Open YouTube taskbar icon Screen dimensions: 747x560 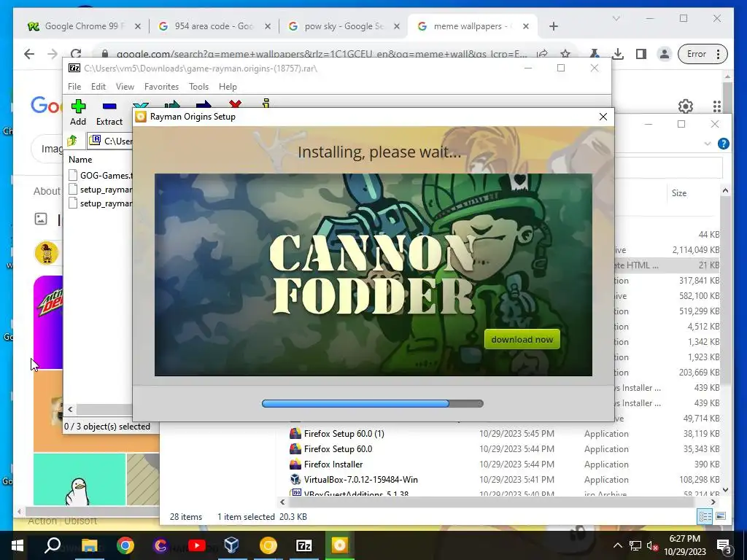coord(196,545)
